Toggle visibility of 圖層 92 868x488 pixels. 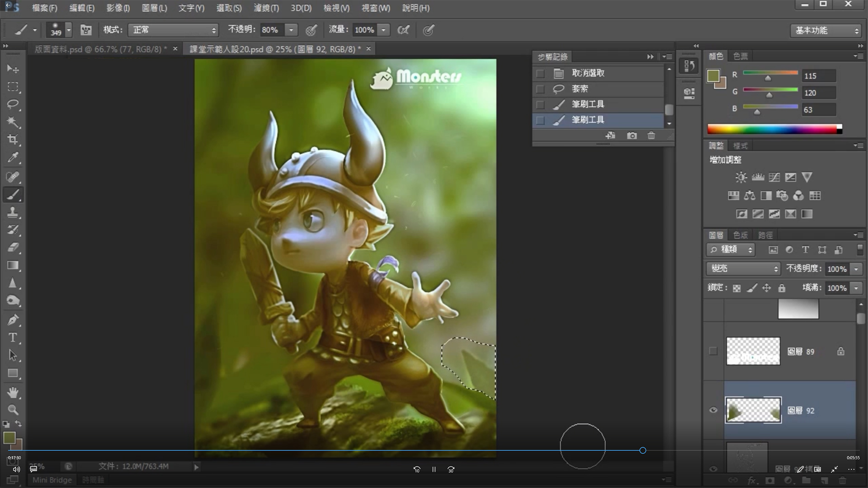(x=713, y=410)
